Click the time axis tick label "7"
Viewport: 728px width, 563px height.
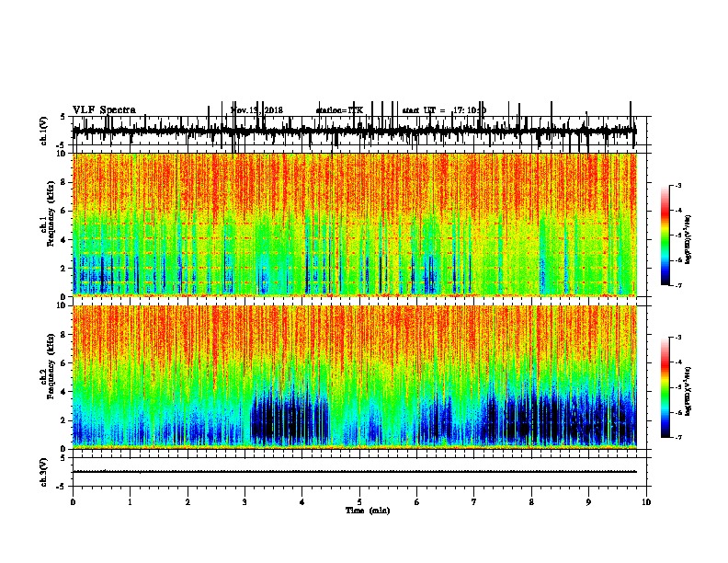tap(474, 502)
